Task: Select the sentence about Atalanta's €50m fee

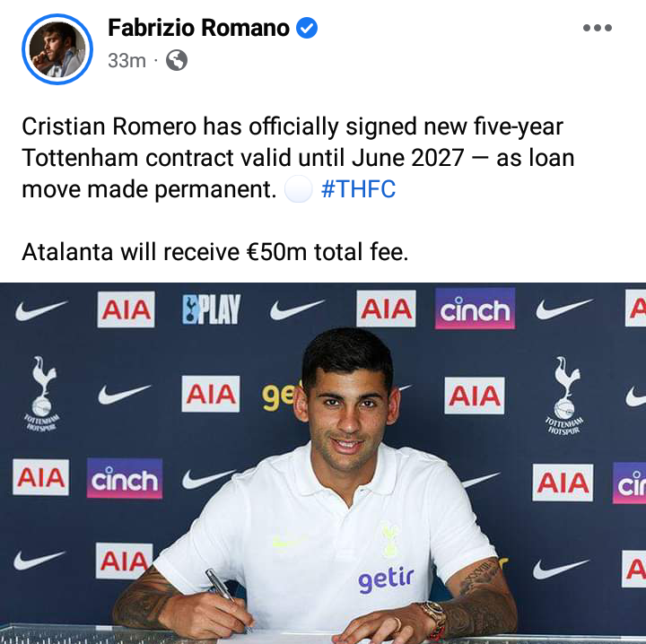Action: coord(215,251)
